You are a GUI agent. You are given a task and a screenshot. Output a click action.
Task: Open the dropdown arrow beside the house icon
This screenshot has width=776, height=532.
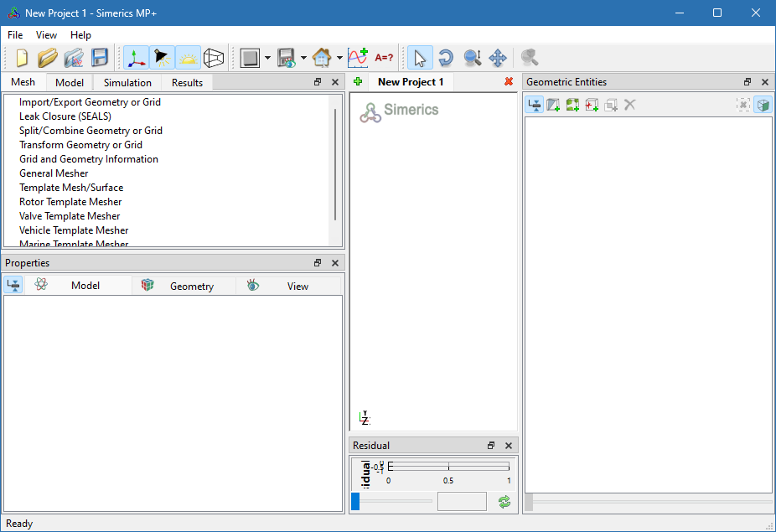(x=339, y=59)
